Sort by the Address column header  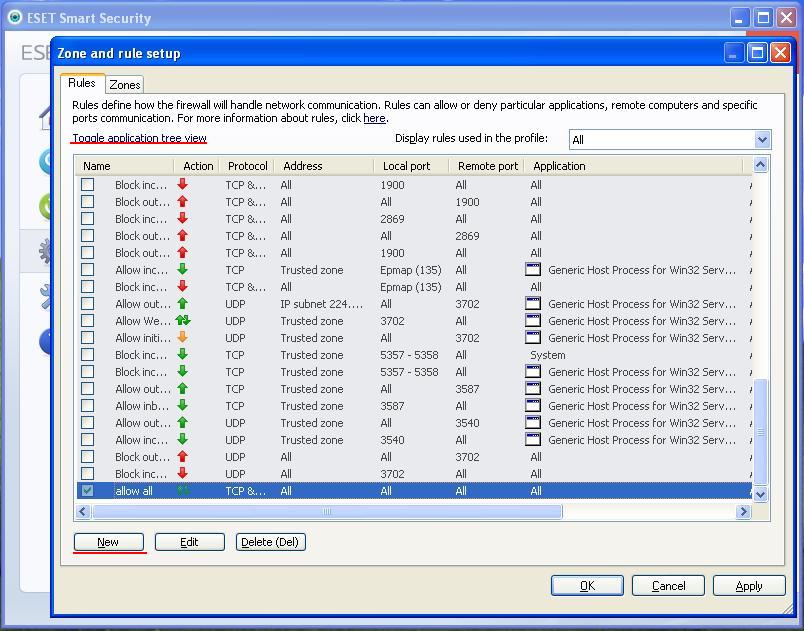pyautogui.click(x=324, y=166)
